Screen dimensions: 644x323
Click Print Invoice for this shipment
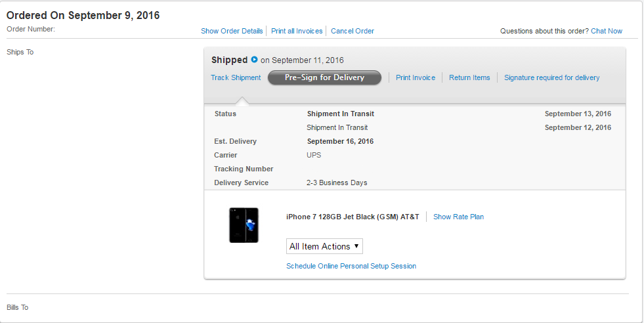416,77
